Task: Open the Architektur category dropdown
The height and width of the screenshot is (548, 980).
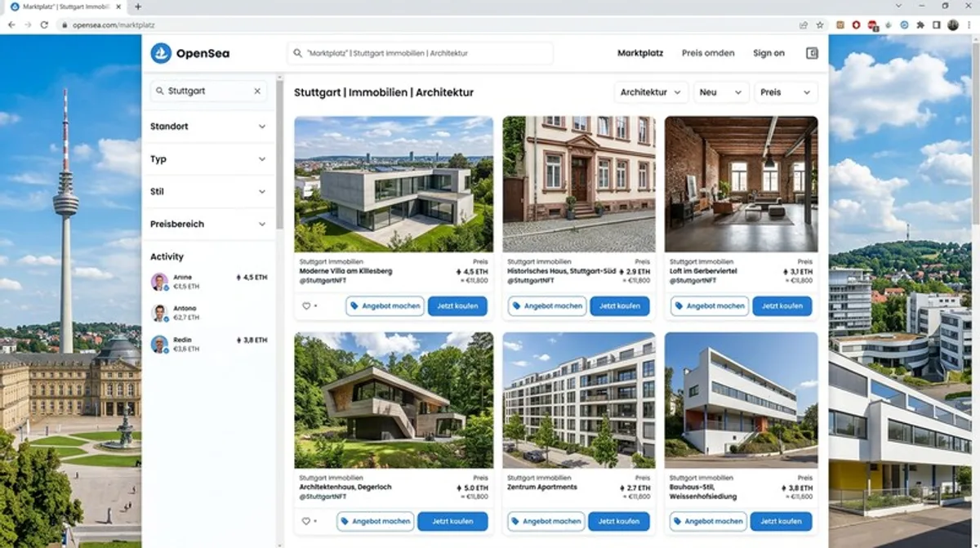Action: tap(651, 92)
